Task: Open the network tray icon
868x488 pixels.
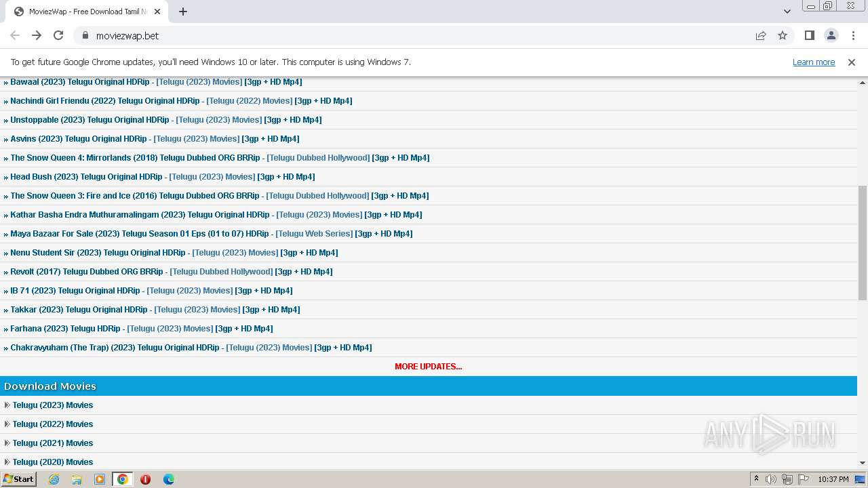Action: 787,479
